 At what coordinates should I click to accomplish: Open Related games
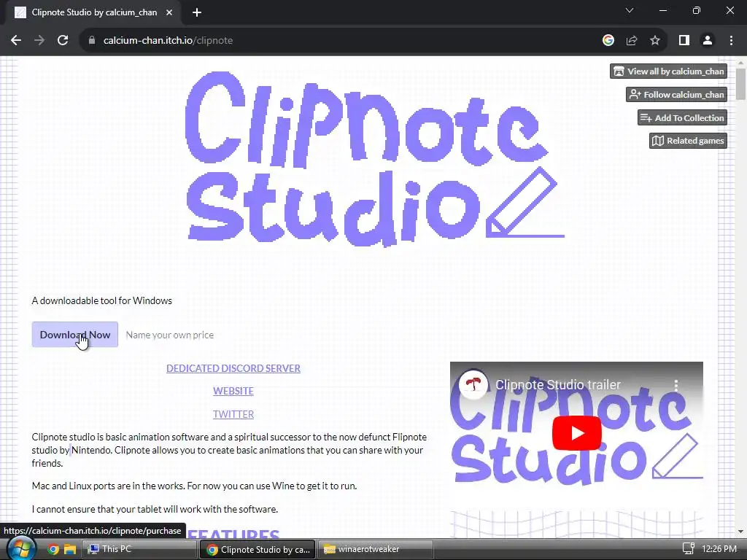tap(688, 141)
